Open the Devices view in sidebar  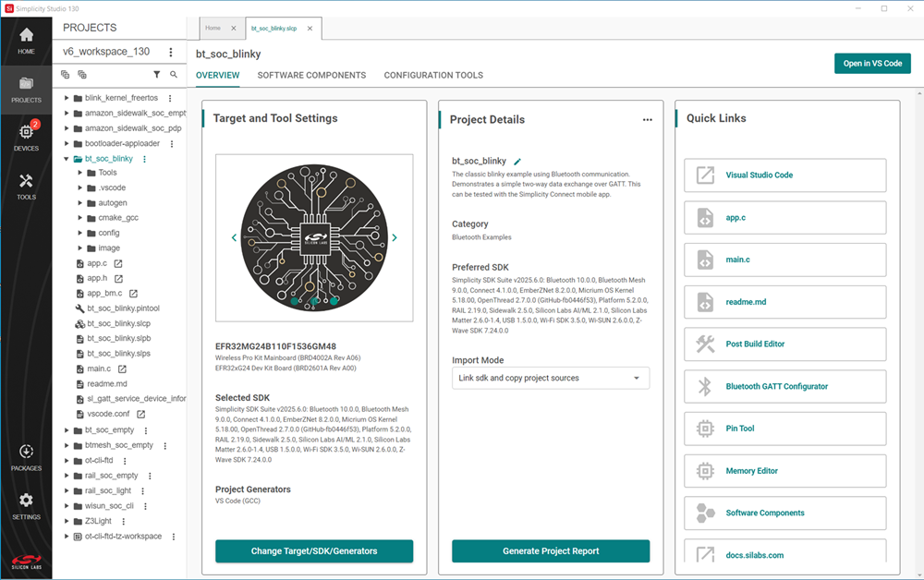click(26, 137)
